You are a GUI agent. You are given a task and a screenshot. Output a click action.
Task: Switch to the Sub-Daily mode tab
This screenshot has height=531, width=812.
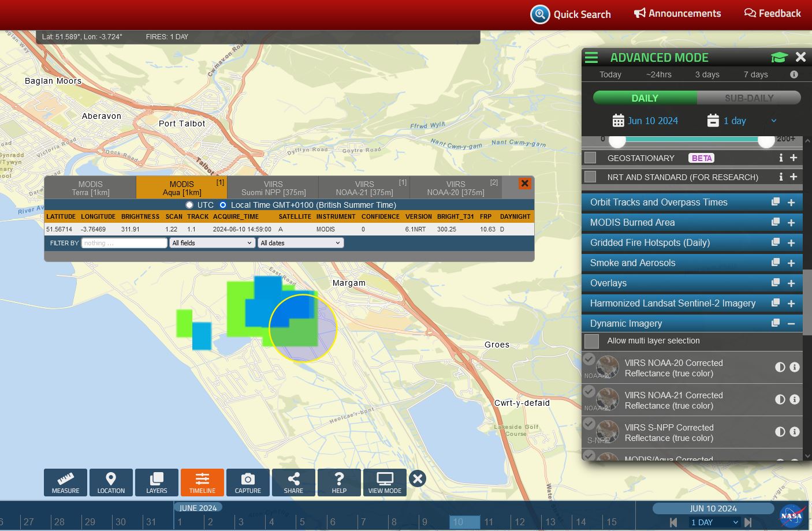coord(749,98)
